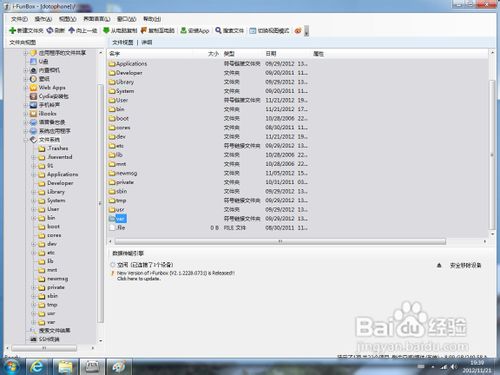Click the Install App toolbar icon

tap(183, 30)
